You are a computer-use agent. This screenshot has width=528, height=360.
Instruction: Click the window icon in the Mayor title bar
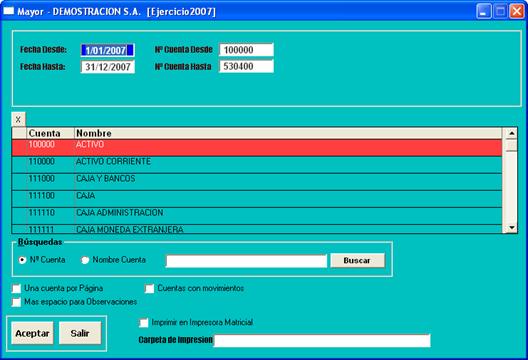click(8, 11)
